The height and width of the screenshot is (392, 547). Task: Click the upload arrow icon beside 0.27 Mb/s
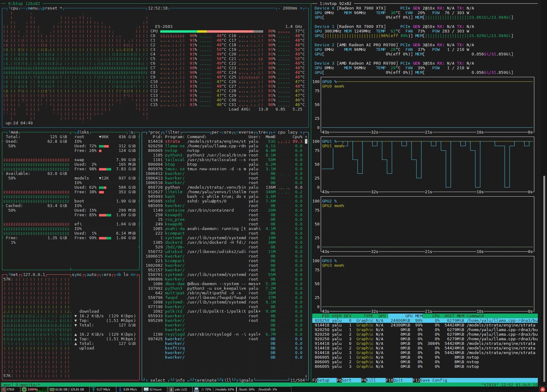[93, 390]
